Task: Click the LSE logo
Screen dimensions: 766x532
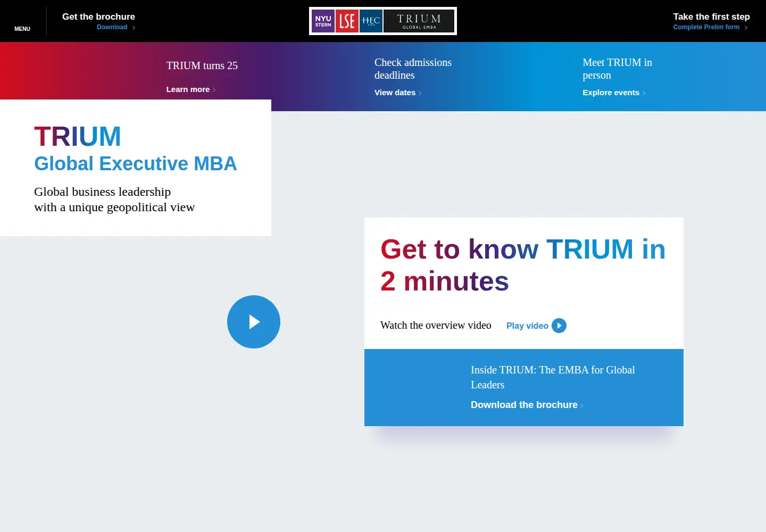Action: pos(347,21)
